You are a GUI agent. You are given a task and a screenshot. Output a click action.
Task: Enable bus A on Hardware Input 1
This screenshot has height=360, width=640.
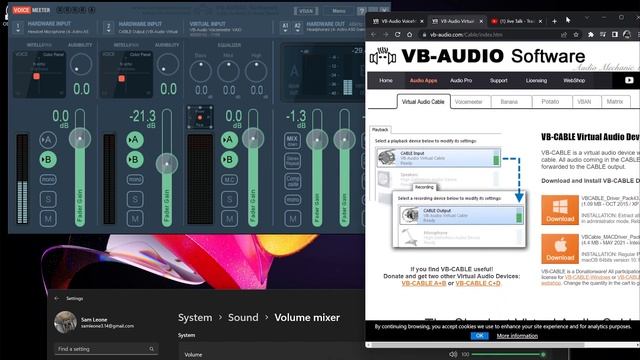pos(48,140)
